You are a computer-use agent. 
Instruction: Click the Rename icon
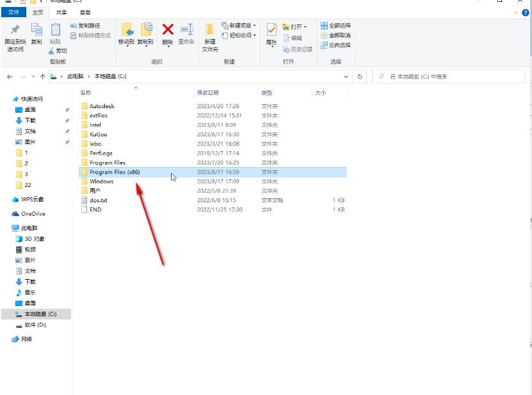click(x=186, y=29)
